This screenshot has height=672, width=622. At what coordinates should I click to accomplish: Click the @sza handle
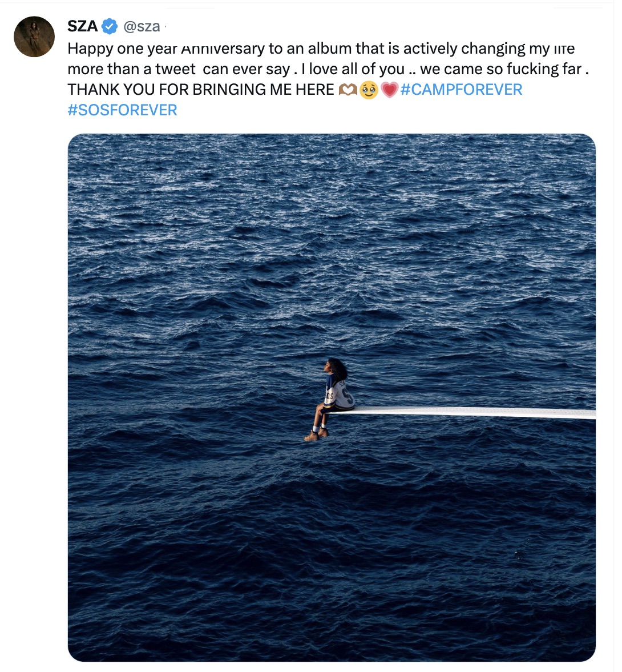142,26
